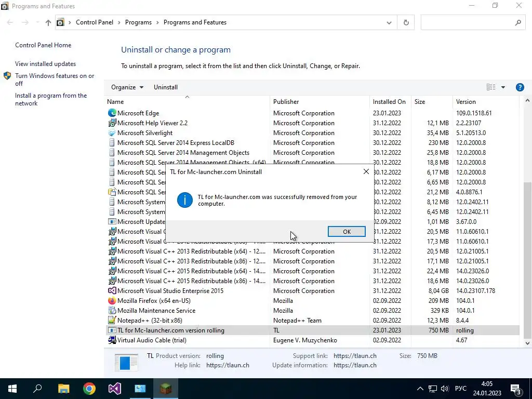Select Microsoft SQL Server 2014 Express LocalDB icon
Viewport: 532px width, 399px height.
[112, 142]
